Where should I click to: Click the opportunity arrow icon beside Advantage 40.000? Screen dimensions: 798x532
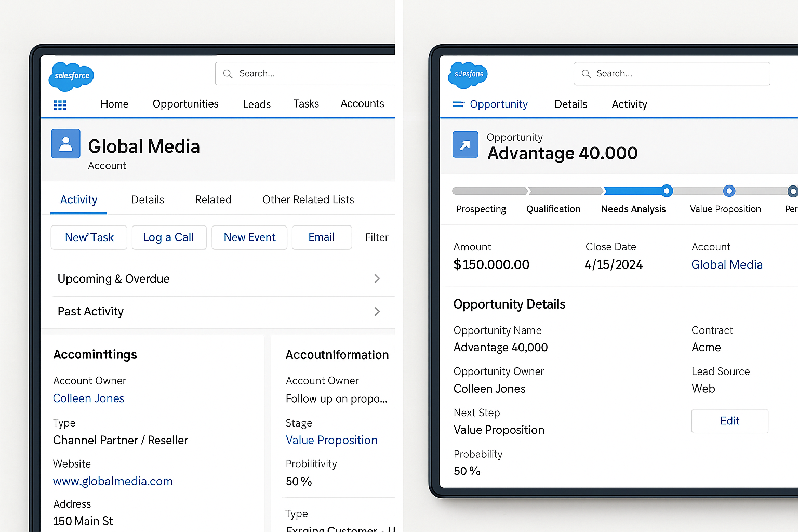(465, 144)
